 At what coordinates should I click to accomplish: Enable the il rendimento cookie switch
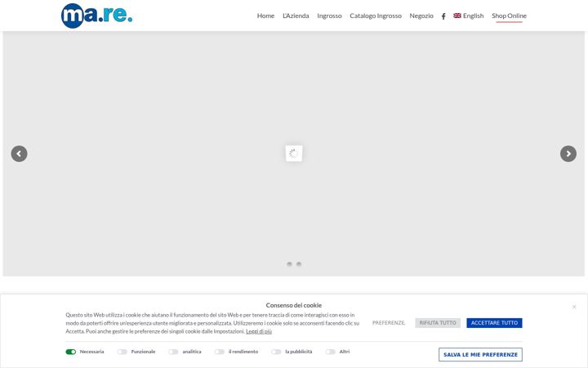tap(220, 352)
